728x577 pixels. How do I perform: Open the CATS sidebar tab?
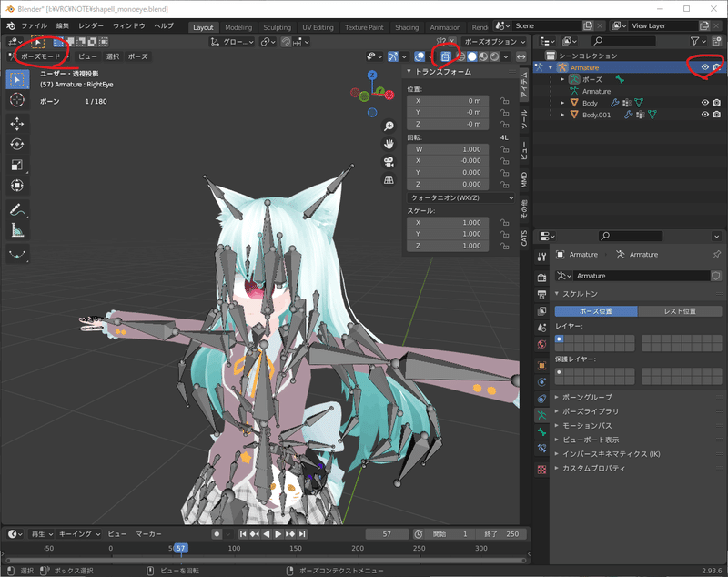click(524, 238)
